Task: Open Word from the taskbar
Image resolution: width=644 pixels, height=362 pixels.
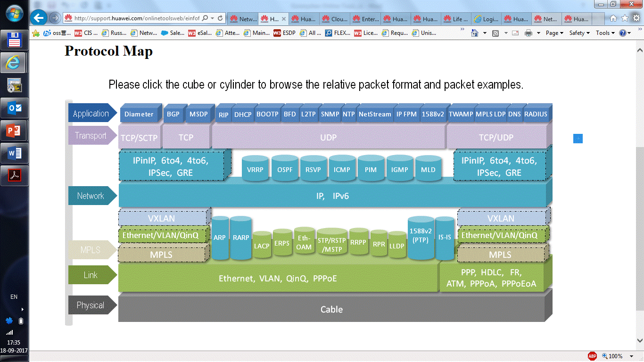Action: tap(14, 153)
